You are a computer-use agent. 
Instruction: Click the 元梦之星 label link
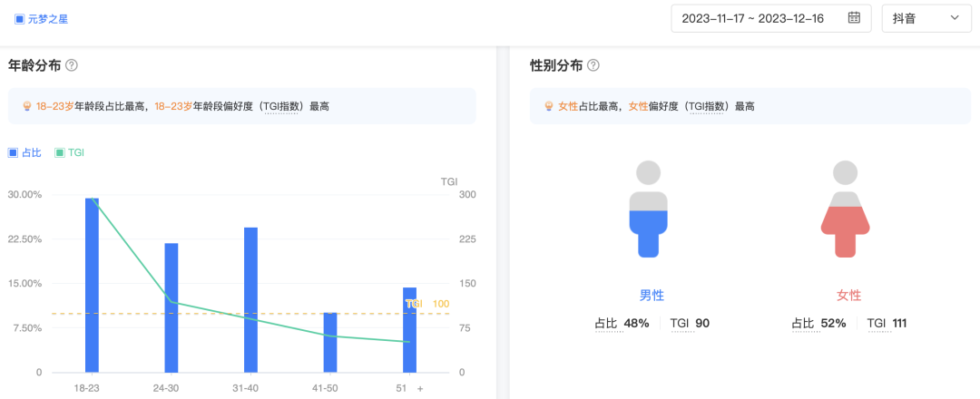pos(48,18)
